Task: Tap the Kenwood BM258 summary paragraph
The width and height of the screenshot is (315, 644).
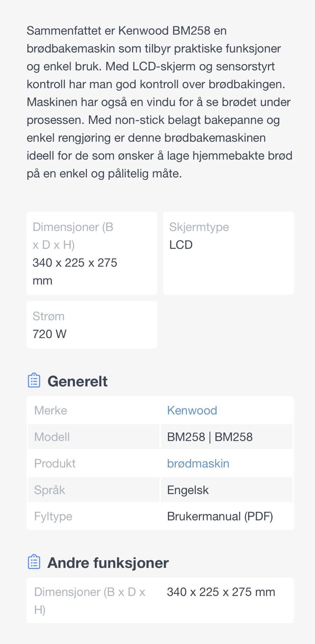Action: [159, 102]
